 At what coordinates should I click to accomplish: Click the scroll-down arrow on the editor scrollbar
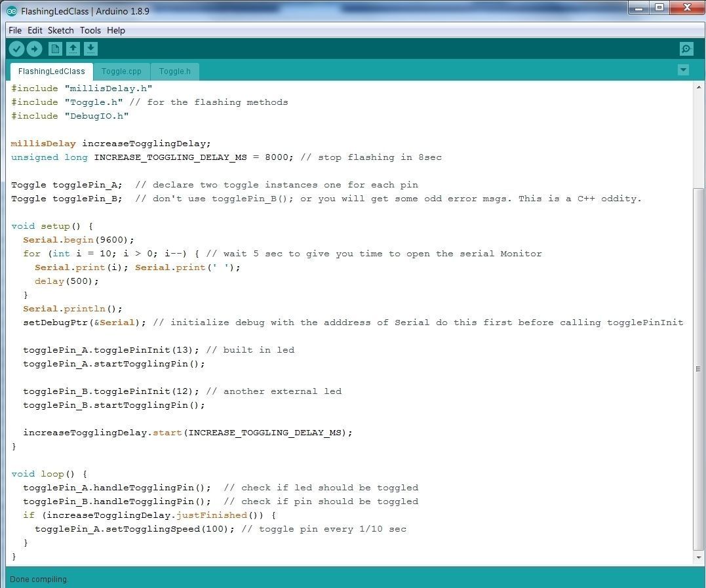point(699,558)
